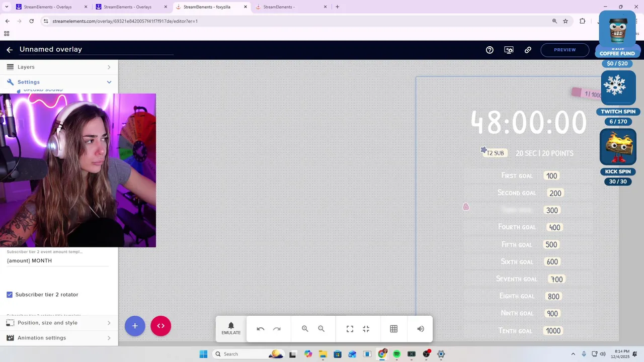644x362 pixels.
Task: Bookmark this page with the star
Action: pos(566,21)
